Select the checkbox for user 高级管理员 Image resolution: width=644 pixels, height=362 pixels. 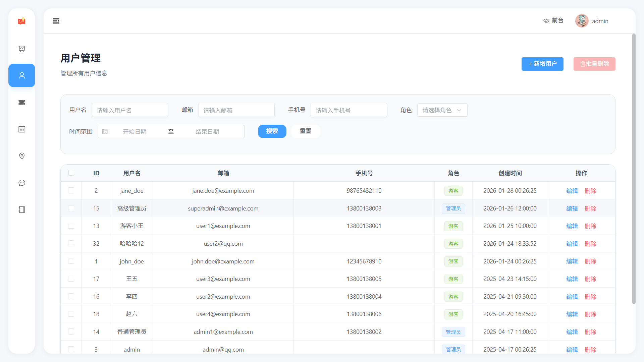click(71, 208)
